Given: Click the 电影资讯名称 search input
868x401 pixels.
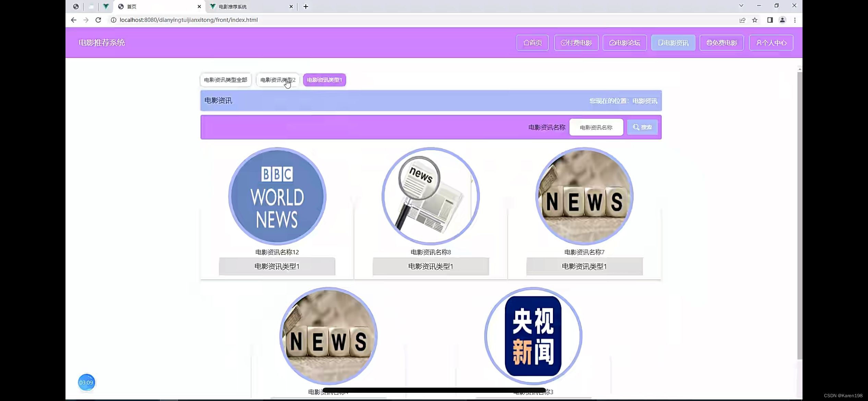Looking at the screenshot, I should 596,127.
